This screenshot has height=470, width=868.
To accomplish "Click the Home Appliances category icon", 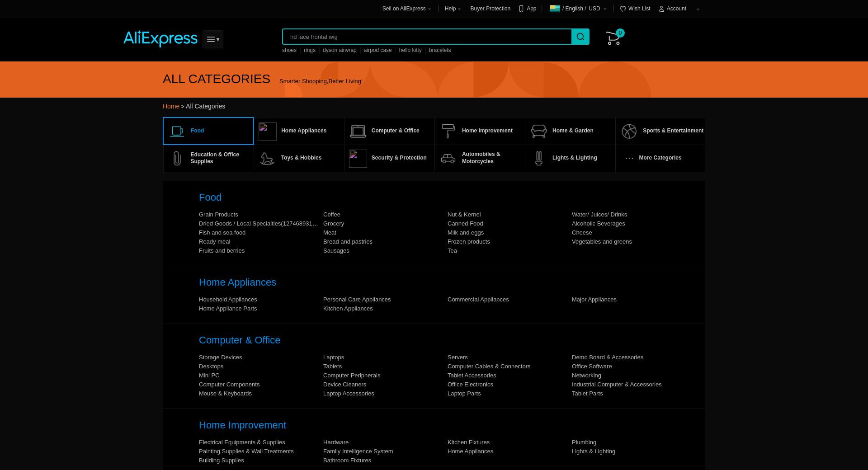I will pyautogui.click(x=268, y=132).
